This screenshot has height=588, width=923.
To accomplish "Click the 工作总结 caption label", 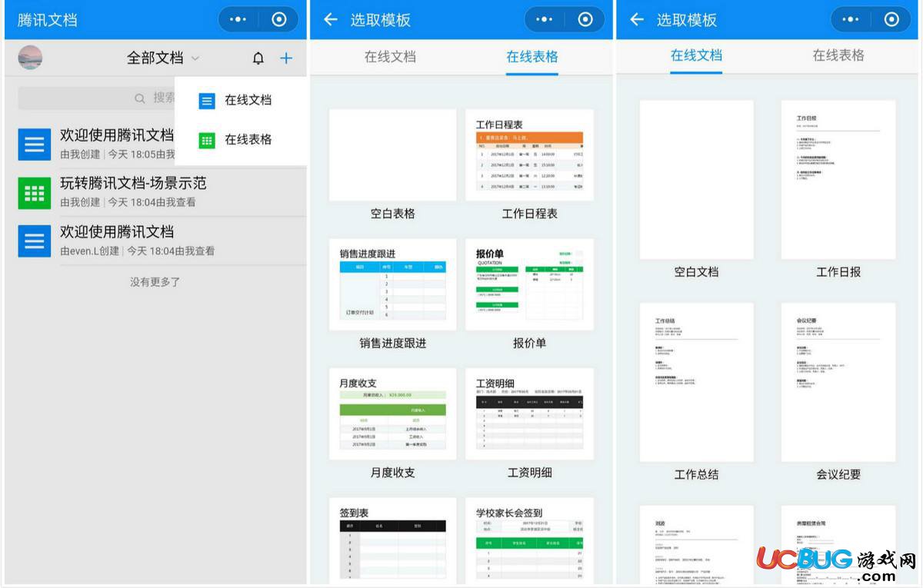I will (696, 474).
